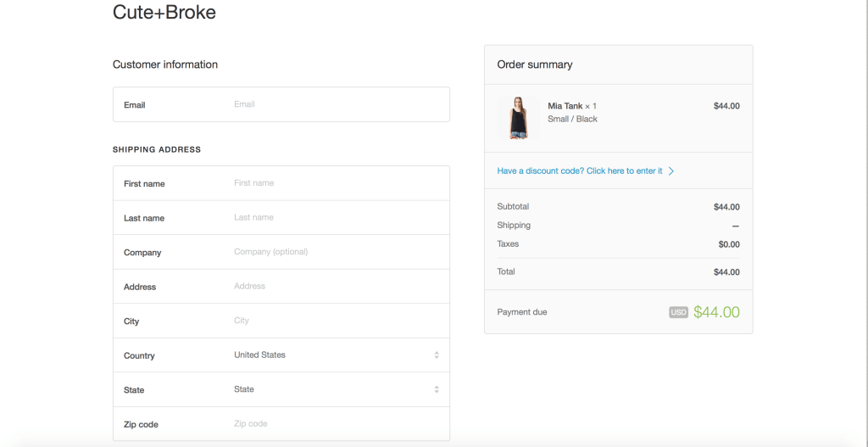Expand the State selection dropdown
This screenshot has height=447, width=868.
[x=331, y=389]
